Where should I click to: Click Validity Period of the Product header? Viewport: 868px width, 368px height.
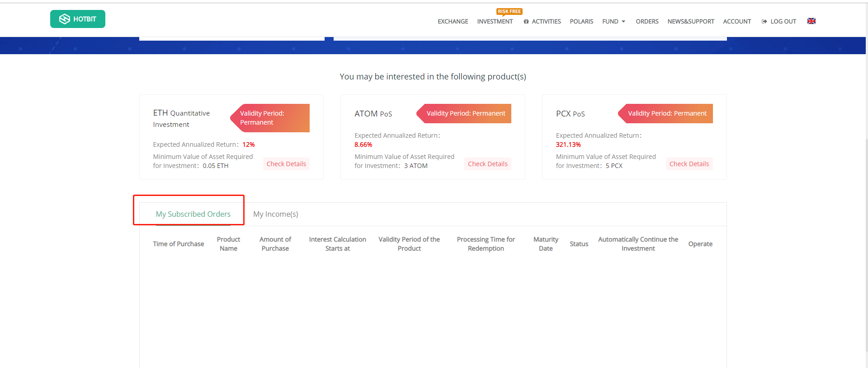(x=409, y=244)
